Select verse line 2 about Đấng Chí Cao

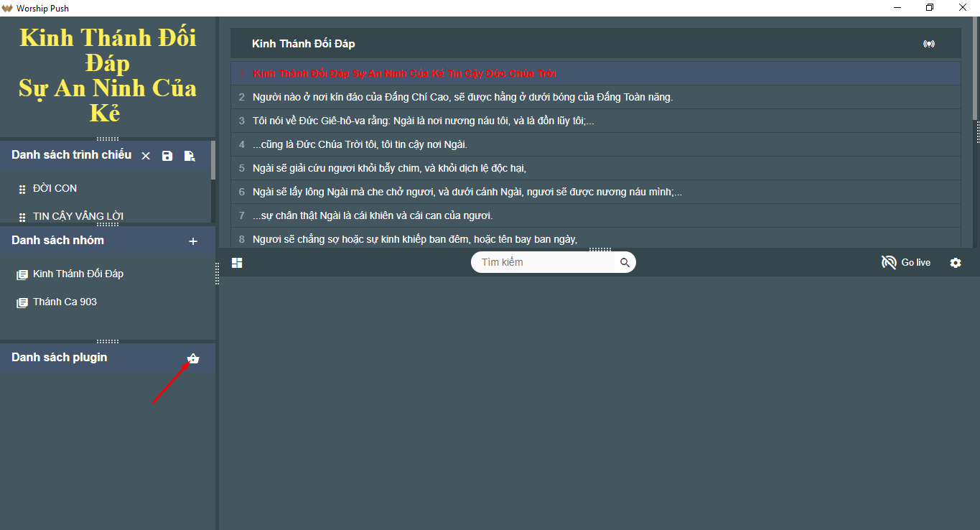pyautogui.click(x=596, y=97)
